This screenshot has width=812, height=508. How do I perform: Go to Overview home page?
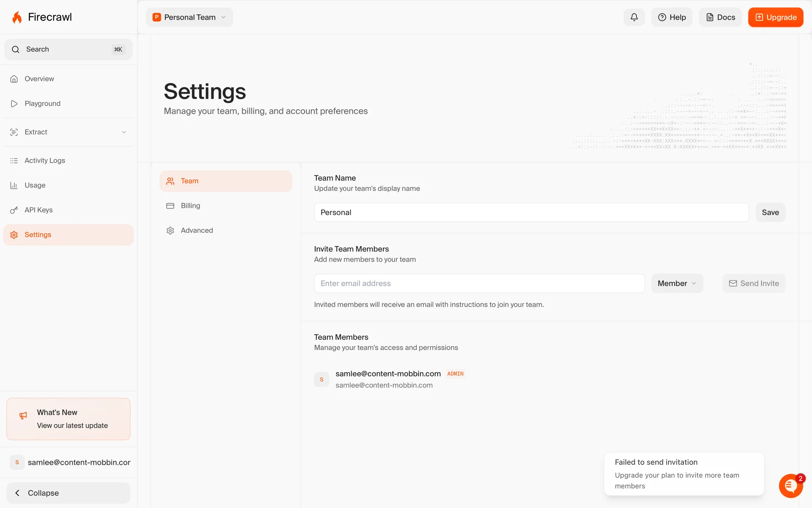click(39, 79)
